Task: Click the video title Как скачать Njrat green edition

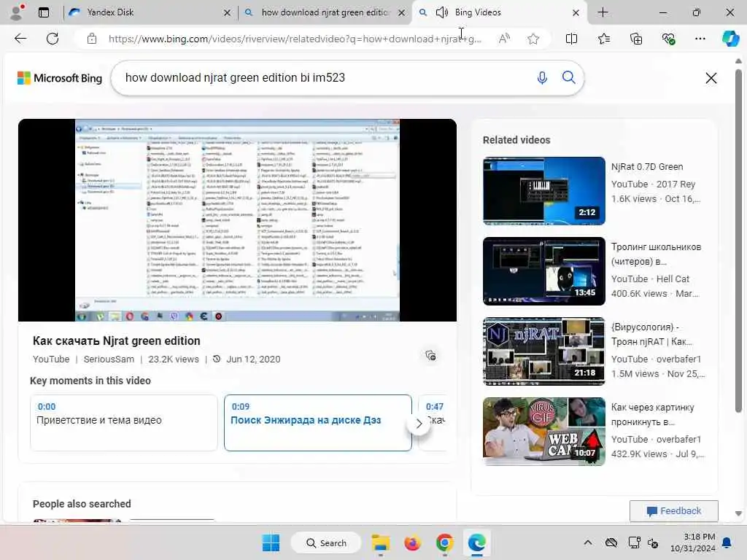Action: (x=116, y=341)
